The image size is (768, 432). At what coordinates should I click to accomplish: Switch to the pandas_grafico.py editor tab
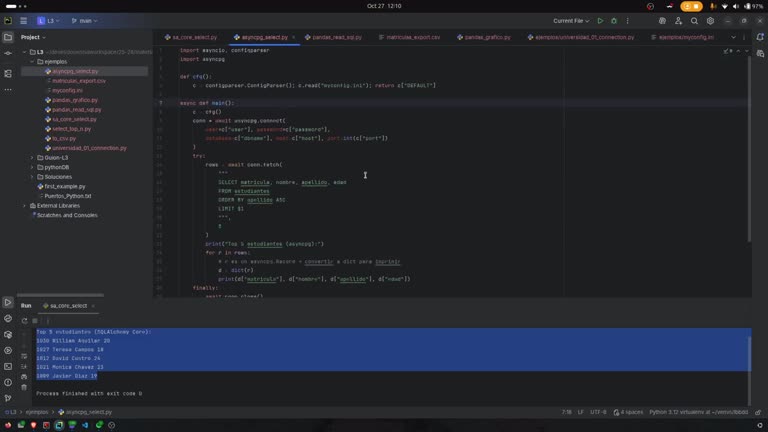click(484, 37)
